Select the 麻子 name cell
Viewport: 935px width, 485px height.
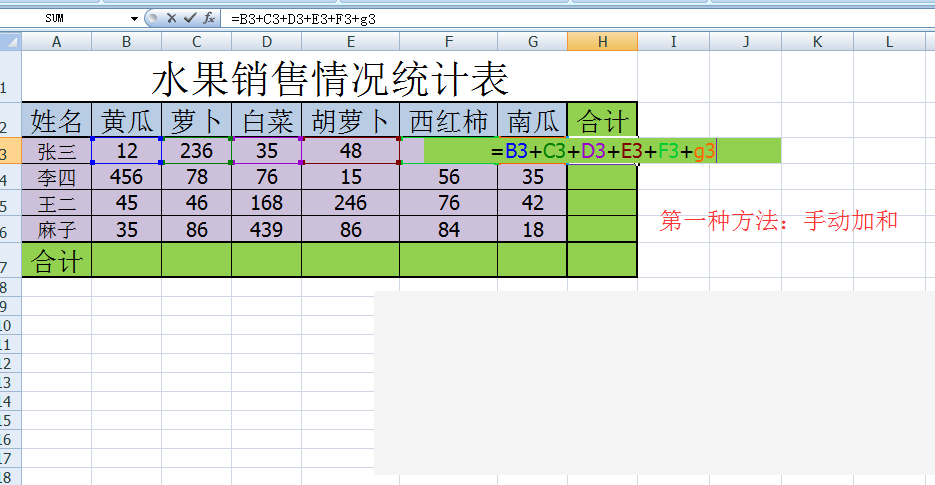57,229
